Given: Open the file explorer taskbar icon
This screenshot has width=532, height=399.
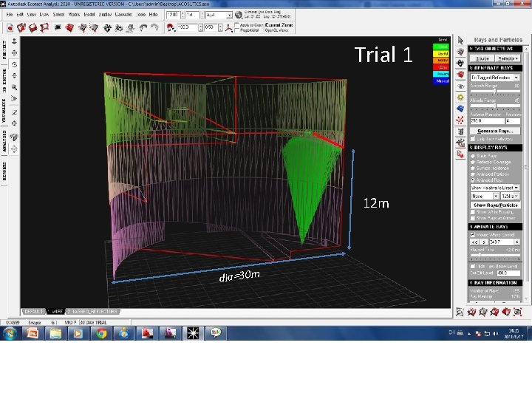Looking at the screenshot, I should [55, 333].
